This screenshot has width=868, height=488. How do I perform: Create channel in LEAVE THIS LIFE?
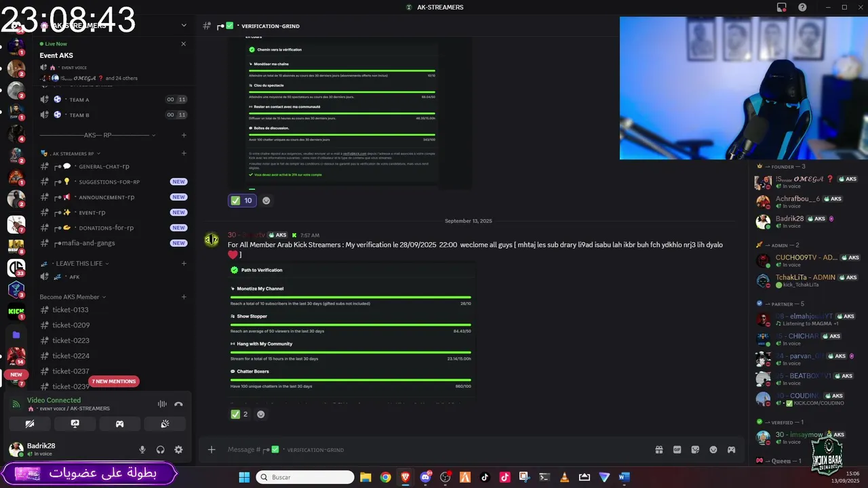coord(184,263)
